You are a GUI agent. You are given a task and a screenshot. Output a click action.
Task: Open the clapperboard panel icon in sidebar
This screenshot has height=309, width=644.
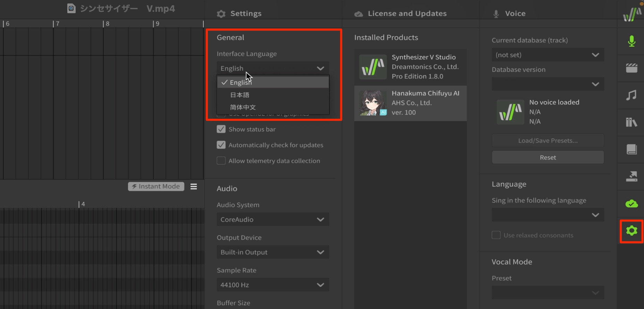pos(632,68)
